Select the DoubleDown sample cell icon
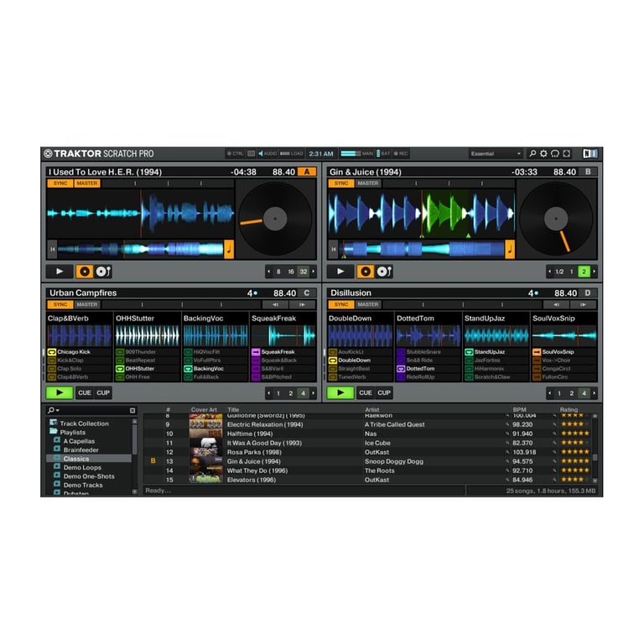Viewport: 644px width, 644px height. (x=333, y=361)
